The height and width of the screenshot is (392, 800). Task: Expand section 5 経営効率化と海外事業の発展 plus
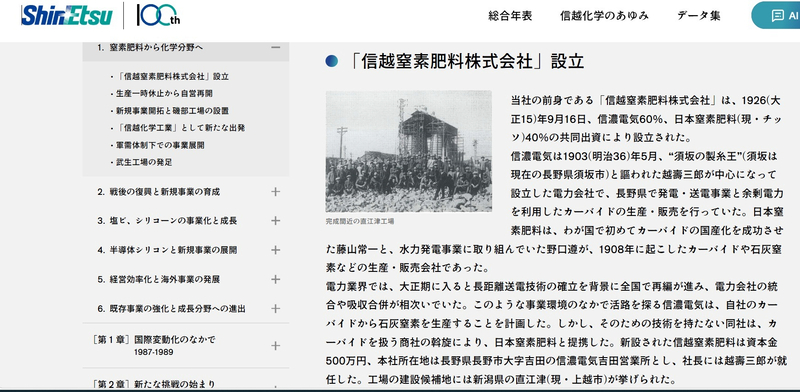tap(276, 279)
